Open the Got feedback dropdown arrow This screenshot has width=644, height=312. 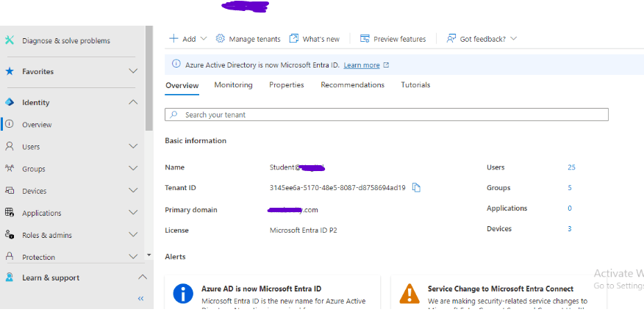[514, 39]
